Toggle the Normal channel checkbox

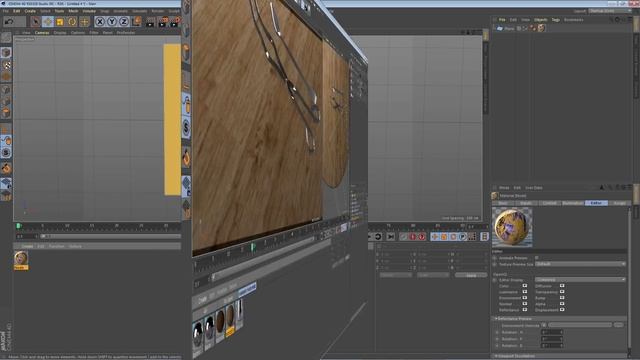[524, 304]
